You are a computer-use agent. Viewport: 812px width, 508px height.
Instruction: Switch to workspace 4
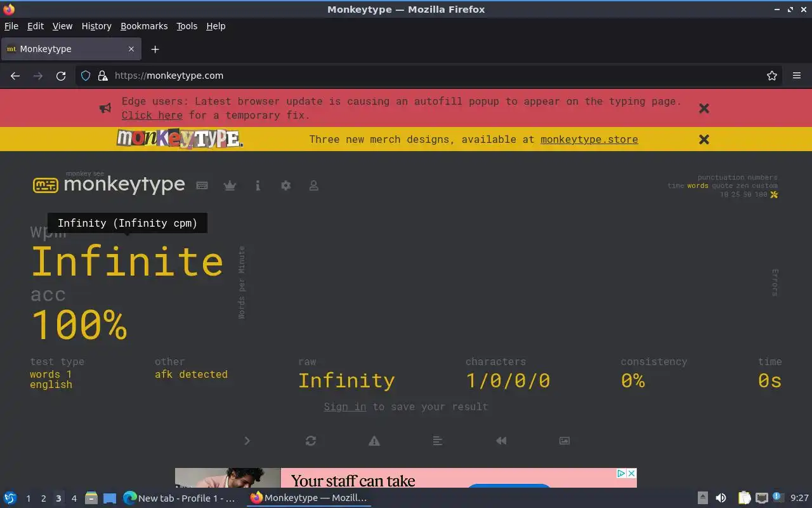(74, 498)
